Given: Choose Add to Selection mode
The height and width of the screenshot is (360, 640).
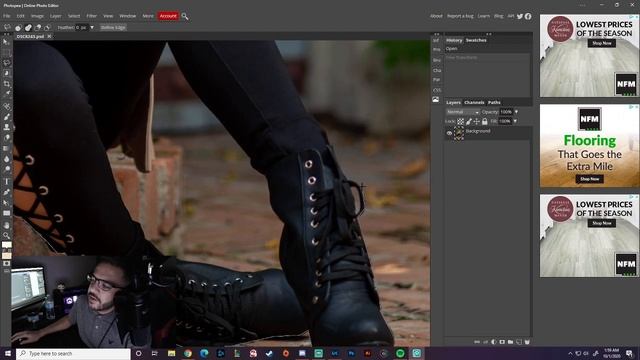Looking at the screenshot, I should click(x=28, y=28).
